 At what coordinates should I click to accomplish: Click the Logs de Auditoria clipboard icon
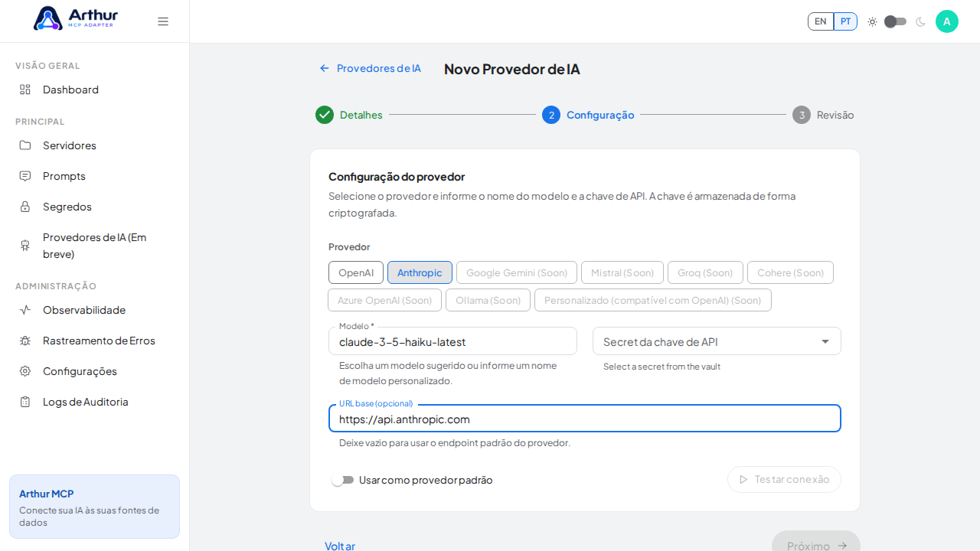pos(25,402)
